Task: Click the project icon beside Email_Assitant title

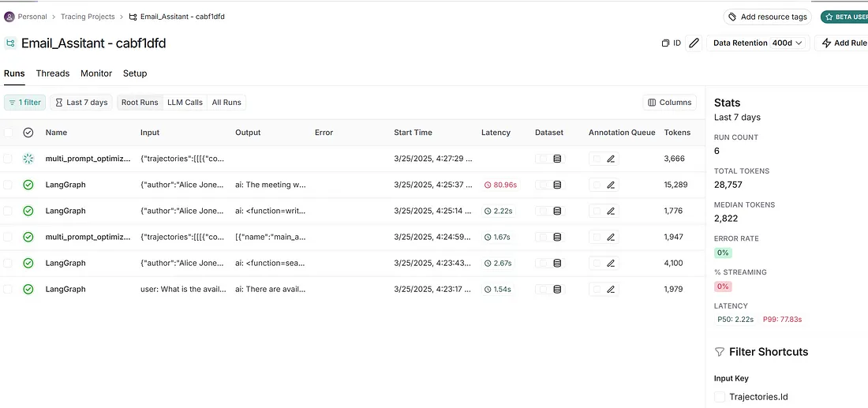Action: 10,43
